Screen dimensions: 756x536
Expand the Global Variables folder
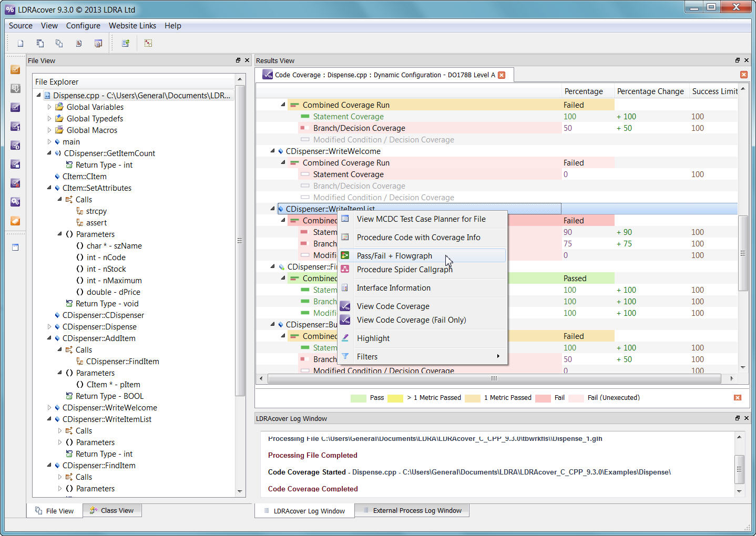[x=49, y=107]
